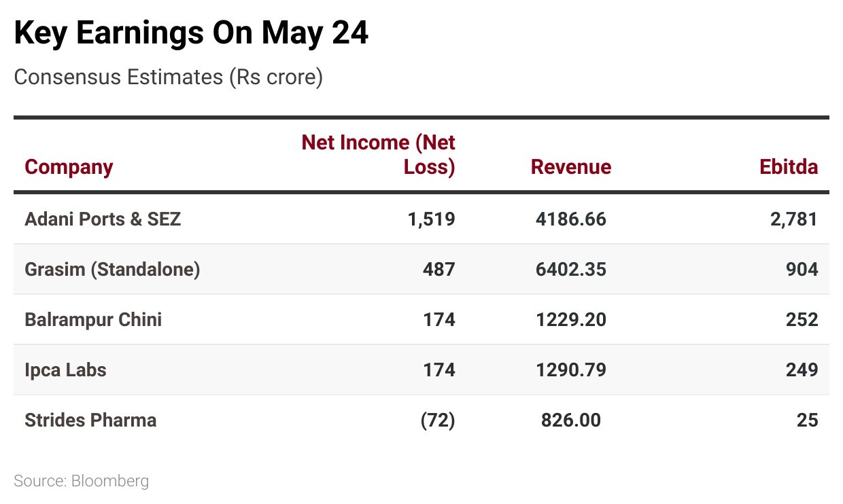The image size is (843, 504).
Task: Select the Adani Ports & SEZ row label
Action: 103,219
